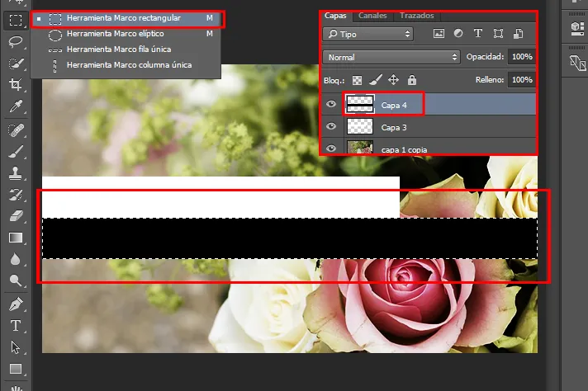Click the Capa 3 layer name
This screenshot has height=391, width=588.
[x=394, y=128]
